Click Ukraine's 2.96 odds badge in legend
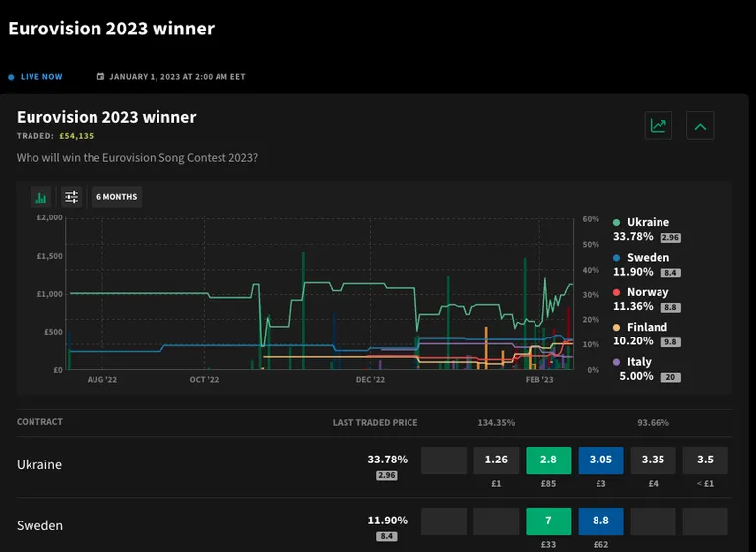 click(x=670, y=238)
